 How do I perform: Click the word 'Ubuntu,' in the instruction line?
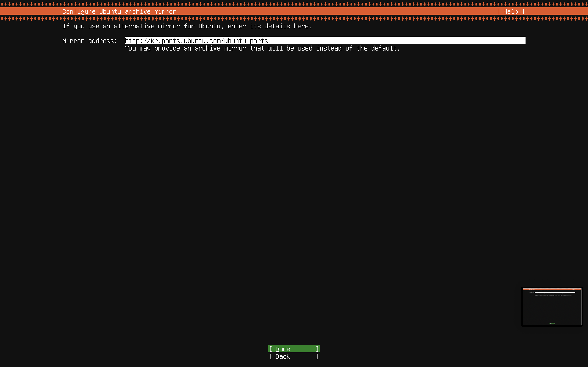[210, 26]
